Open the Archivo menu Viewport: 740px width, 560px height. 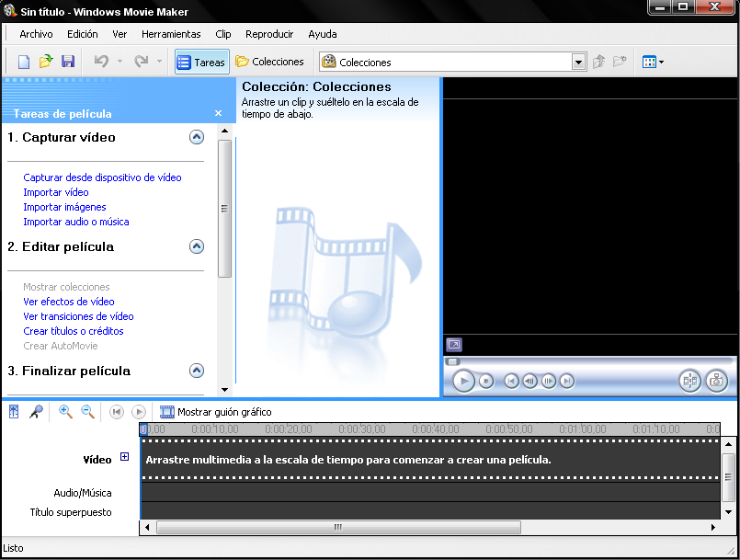[36, 34]
